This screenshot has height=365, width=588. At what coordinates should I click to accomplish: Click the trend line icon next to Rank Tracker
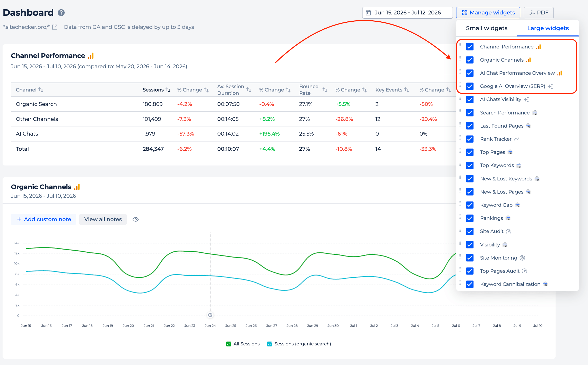516,139
